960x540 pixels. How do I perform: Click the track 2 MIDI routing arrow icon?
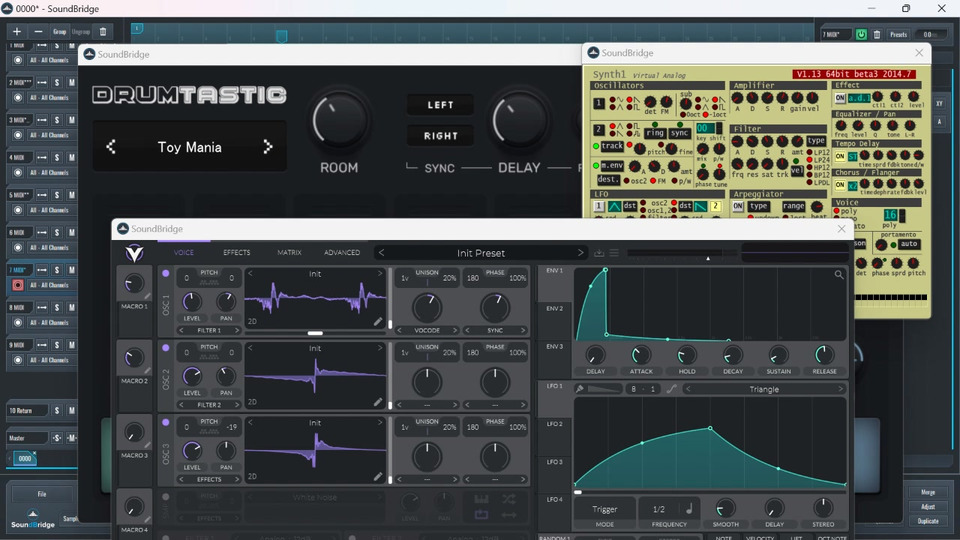click(x=42, y=82)
